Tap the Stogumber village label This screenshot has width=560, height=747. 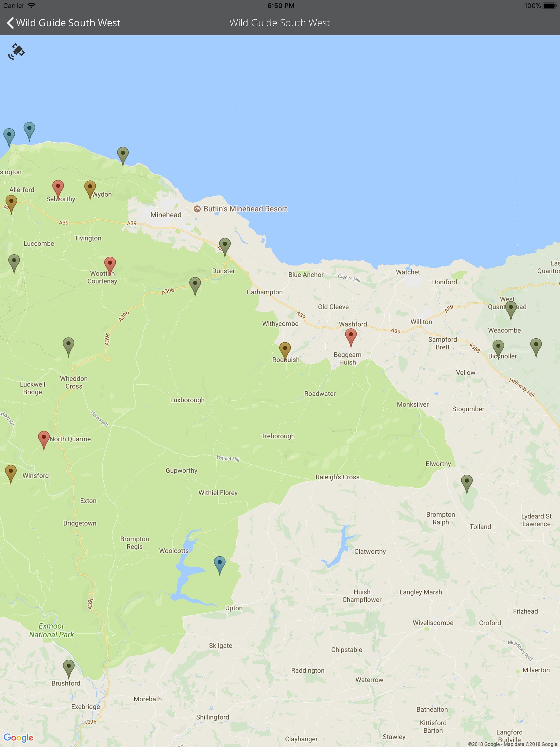click(x=468, y=409)
